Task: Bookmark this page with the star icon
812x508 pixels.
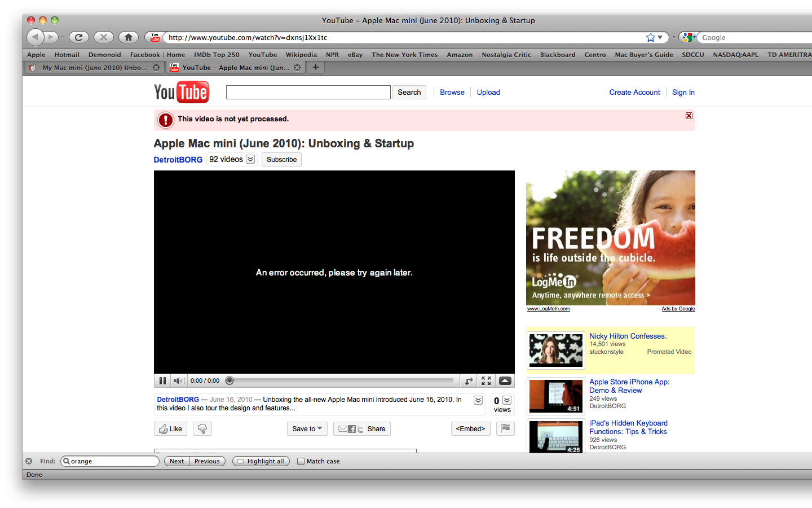Action: click(x=651, y=37)
